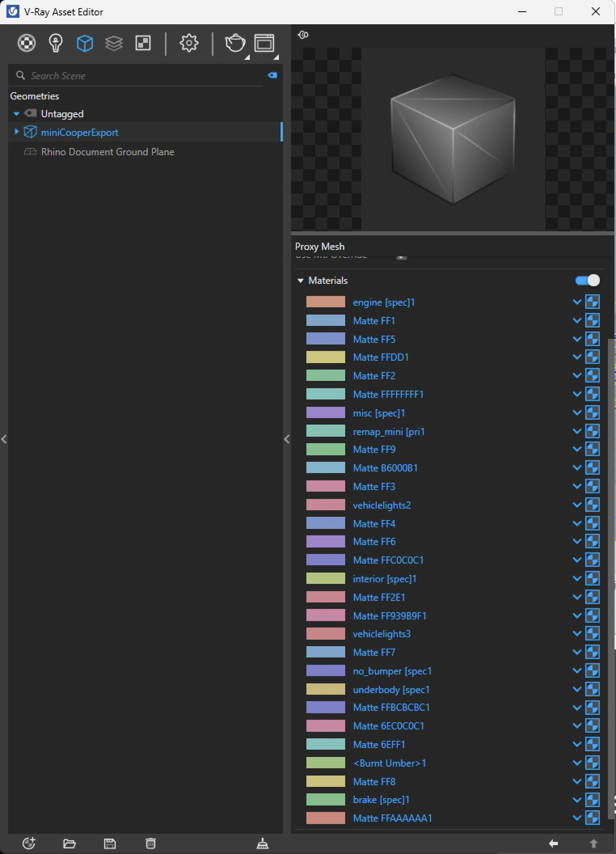Open dropdown for Matte FFAAAAAA1

point(577,818)
